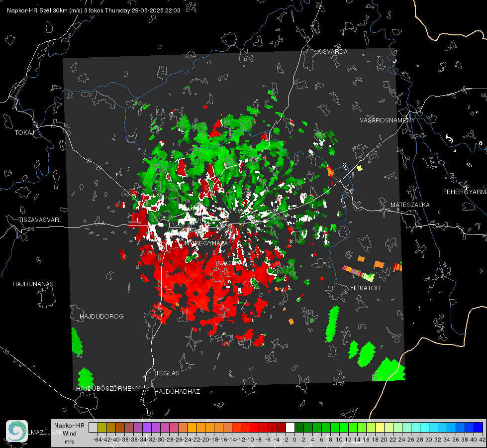
Task: Pick the deep blue swatch between 40 and 42
Action: click(479, 427)
